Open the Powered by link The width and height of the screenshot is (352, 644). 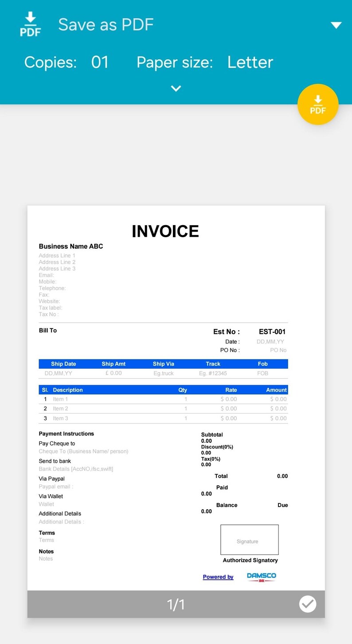point(218,577)
